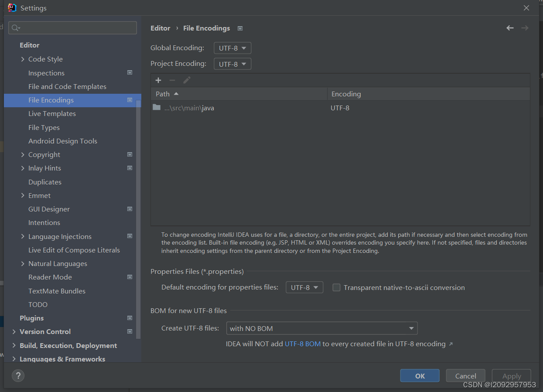Click the project icon on Inlay Hints row
Image resolution: width=543 pixels, height=392 pixels.
click(130, 168)
